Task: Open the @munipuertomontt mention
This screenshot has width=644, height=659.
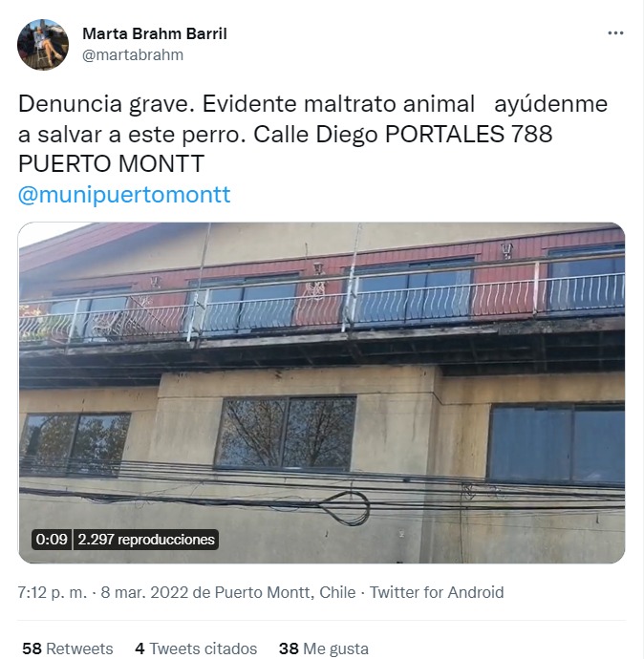Action: (x=124, y=195)
